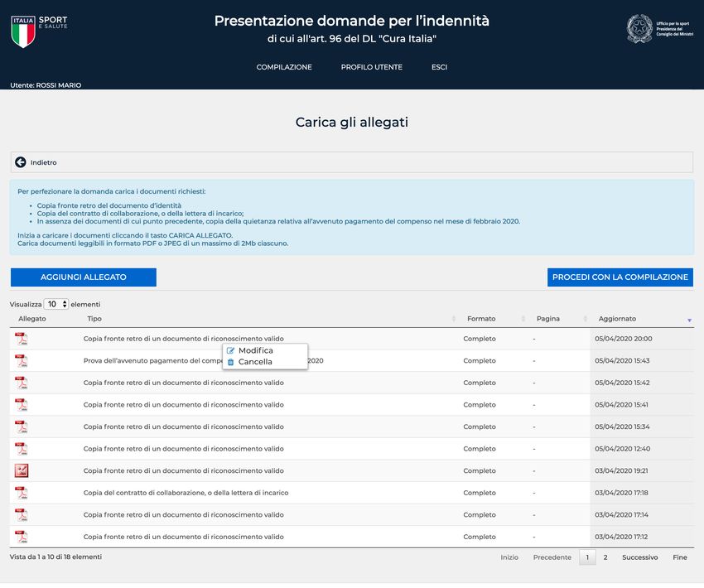This screenshot has height=588, width=704.
Task: Open the PROFILO UTENTE menu item
Action: coord(371,67)
